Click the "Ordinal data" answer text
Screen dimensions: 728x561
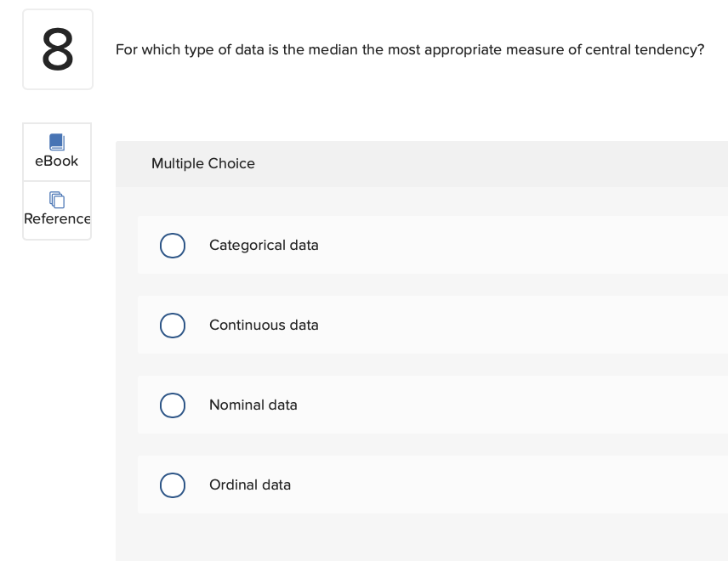point(250,485)
